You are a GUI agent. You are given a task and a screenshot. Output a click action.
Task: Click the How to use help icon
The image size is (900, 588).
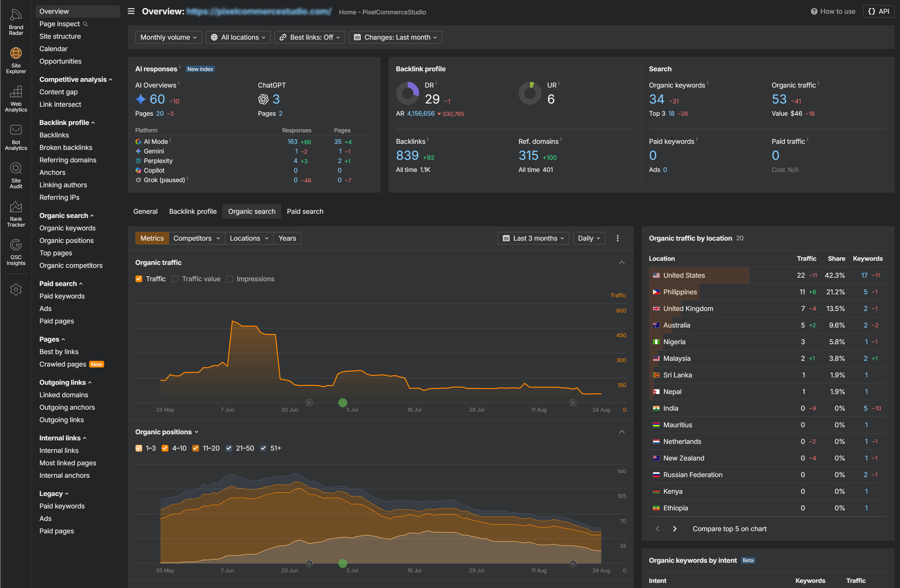[x=814, y=11]
